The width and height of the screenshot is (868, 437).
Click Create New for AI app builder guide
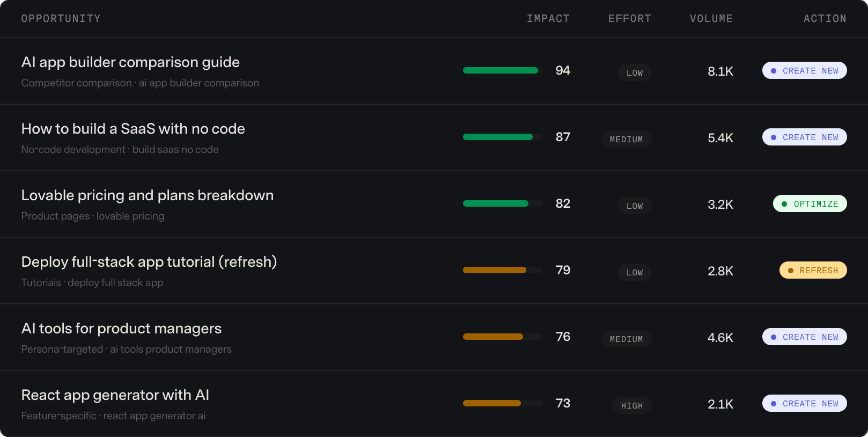[804, 70]
